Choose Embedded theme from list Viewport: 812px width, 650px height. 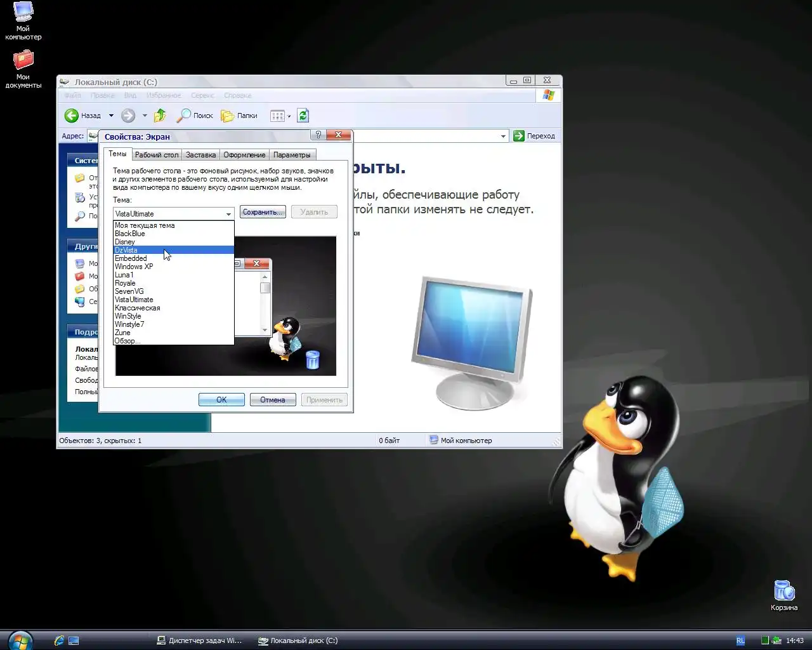pyautogui.click(x=174, y=258)
